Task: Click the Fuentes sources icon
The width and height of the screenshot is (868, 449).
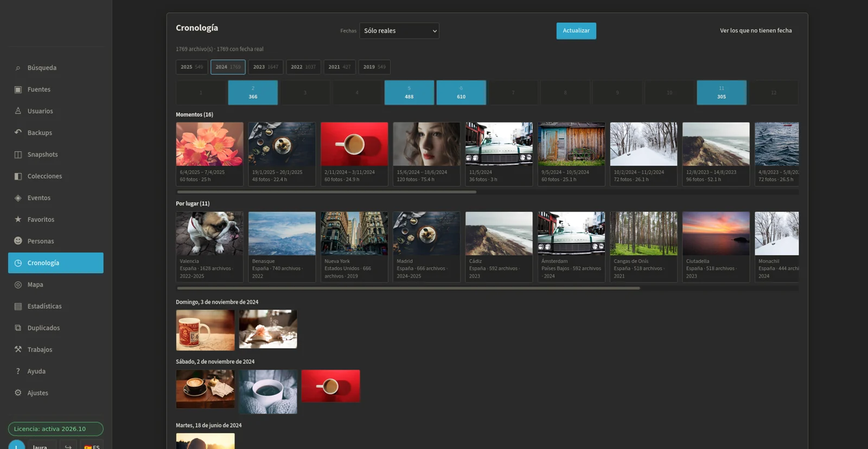Action: tap(18, 89)
